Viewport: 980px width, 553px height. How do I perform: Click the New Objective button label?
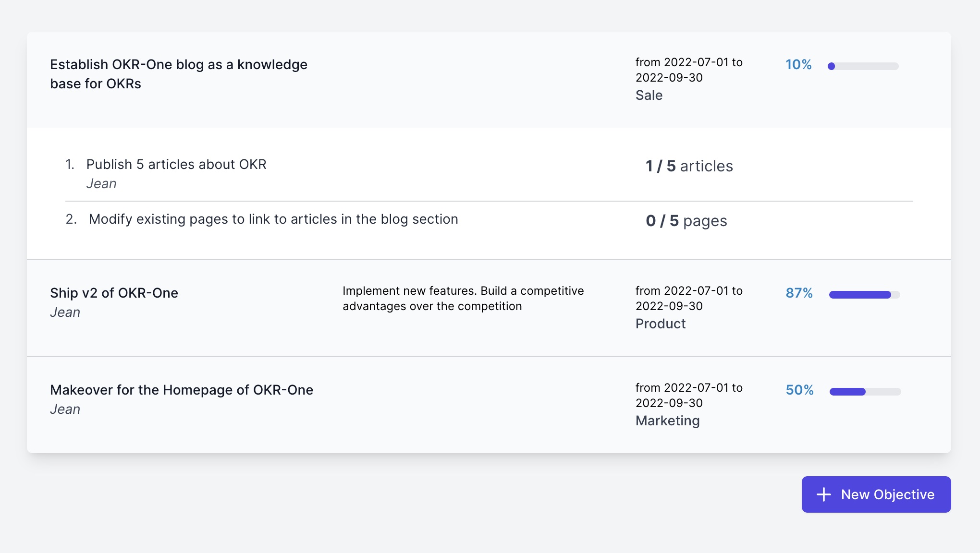tap(887, 494)
